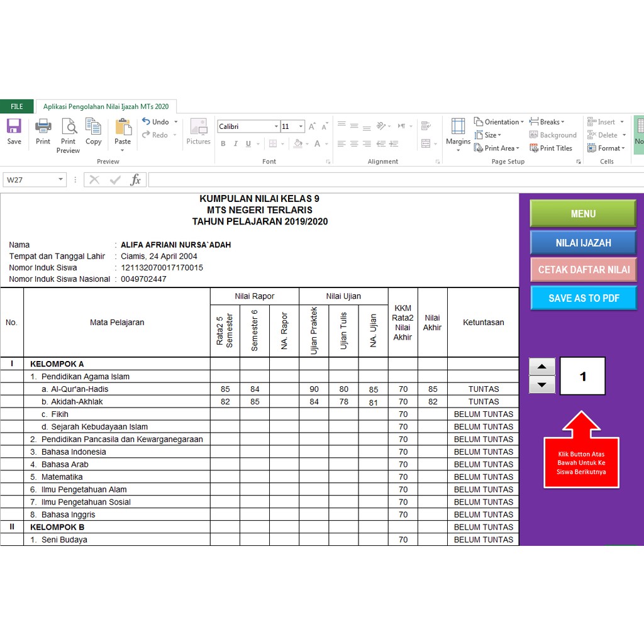
Task: Click the SAVE AS TO PDF button
Action: click(583, 298)
